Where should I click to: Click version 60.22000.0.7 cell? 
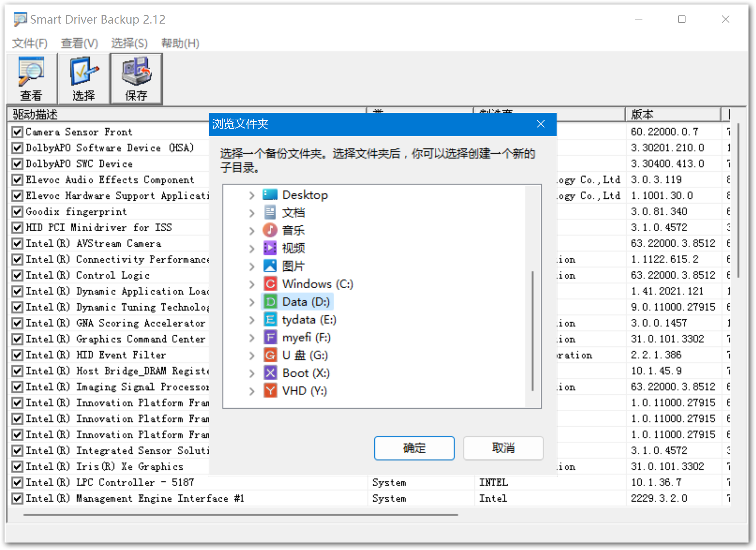(665, 132)
